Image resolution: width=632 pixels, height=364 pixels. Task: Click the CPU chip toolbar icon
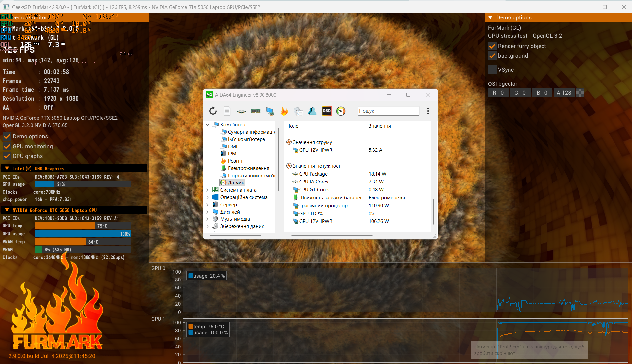coord(241,111)
